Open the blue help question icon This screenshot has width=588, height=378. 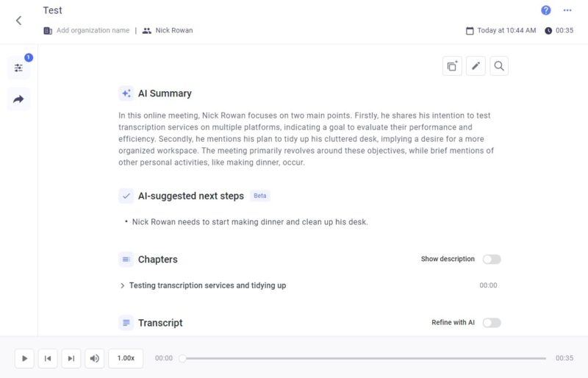tap(546, 10)
